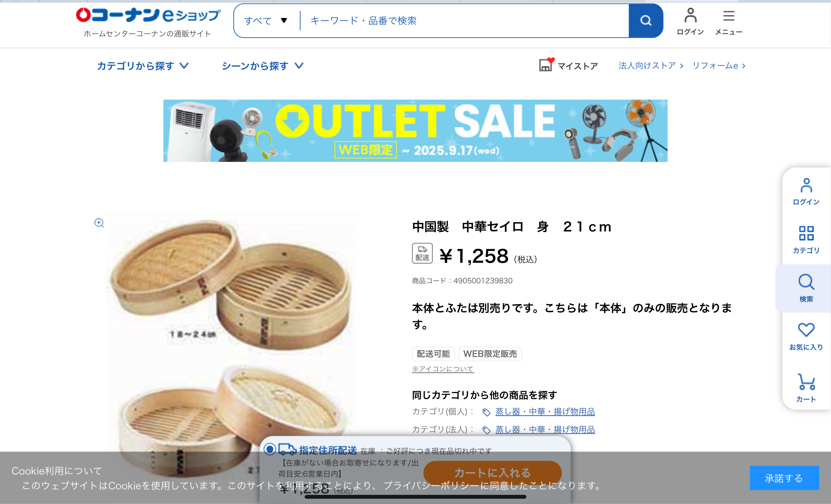Click ※アイコンについて link
The image size is (831, 504).
click(x=443, y=369)
